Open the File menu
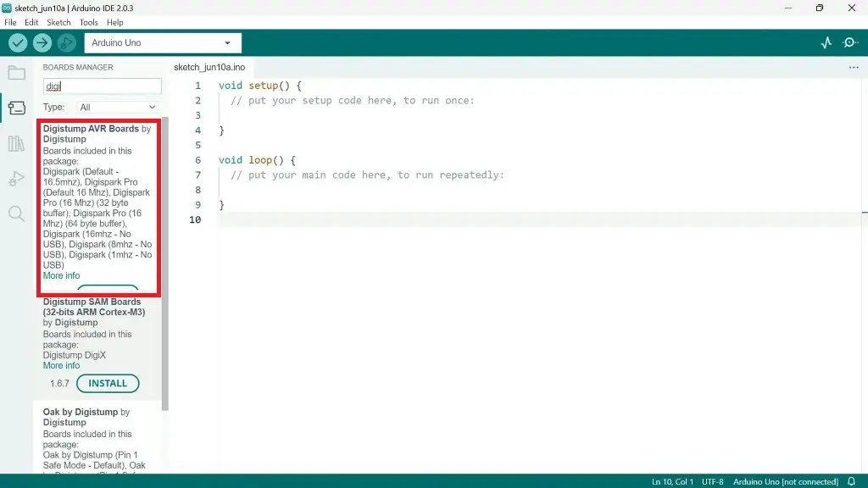 (x=10, y=23)
